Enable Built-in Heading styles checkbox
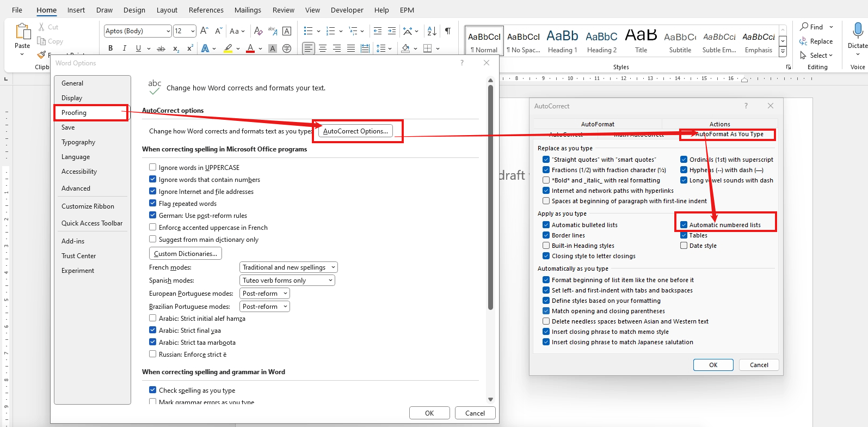Viewport: 868px width, 427px height. (x=546, y=245)
